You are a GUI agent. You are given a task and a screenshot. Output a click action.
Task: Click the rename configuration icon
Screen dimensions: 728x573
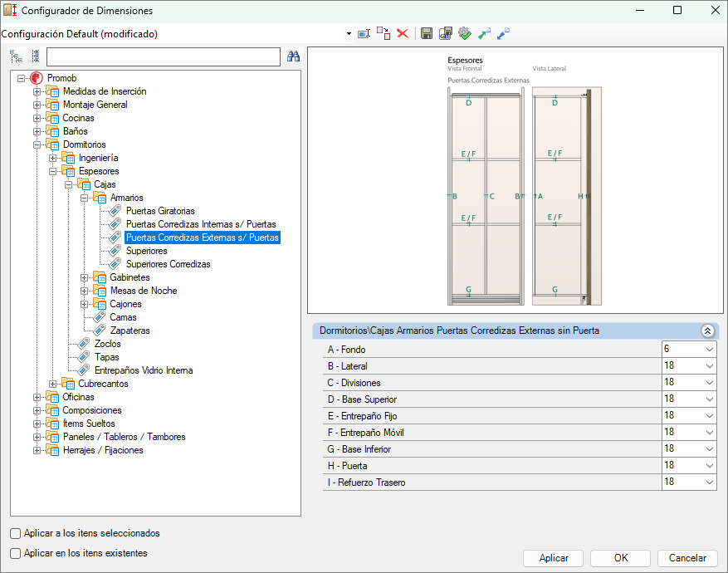coord(364,33)
